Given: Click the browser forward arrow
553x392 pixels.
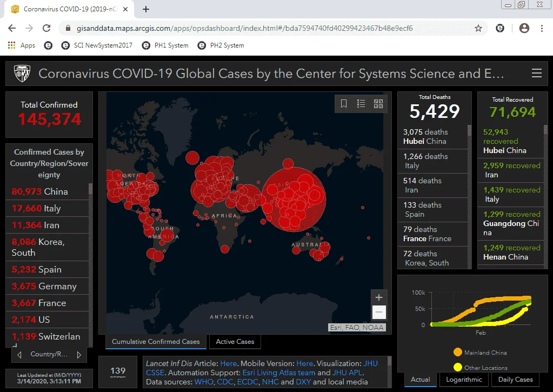Looking at the screenshot, I should 29,28.
